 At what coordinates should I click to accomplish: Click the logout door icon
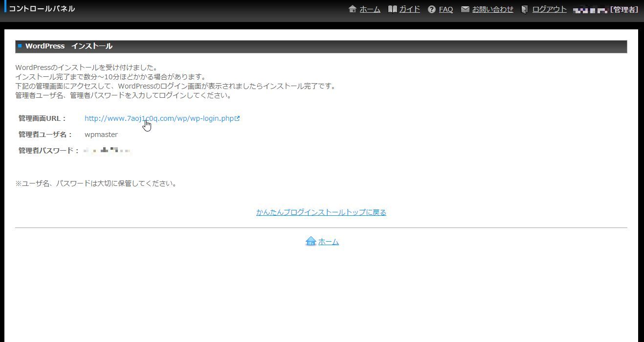(525, 9)
